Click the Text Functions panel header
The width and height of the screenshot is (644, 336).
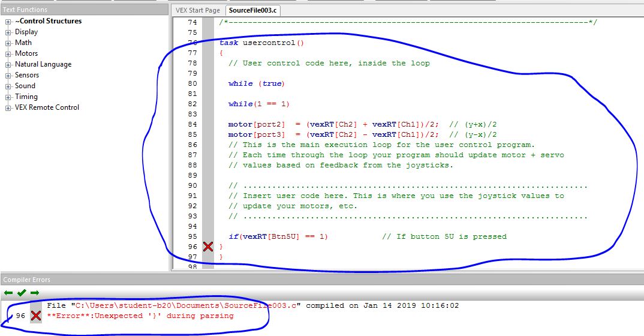point(84,10)
